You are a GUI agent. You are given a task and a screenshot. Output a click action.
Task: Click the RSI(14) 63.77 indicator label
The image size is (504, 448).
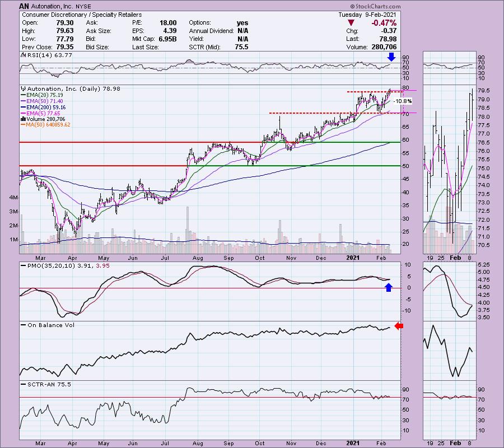[49, 55]
